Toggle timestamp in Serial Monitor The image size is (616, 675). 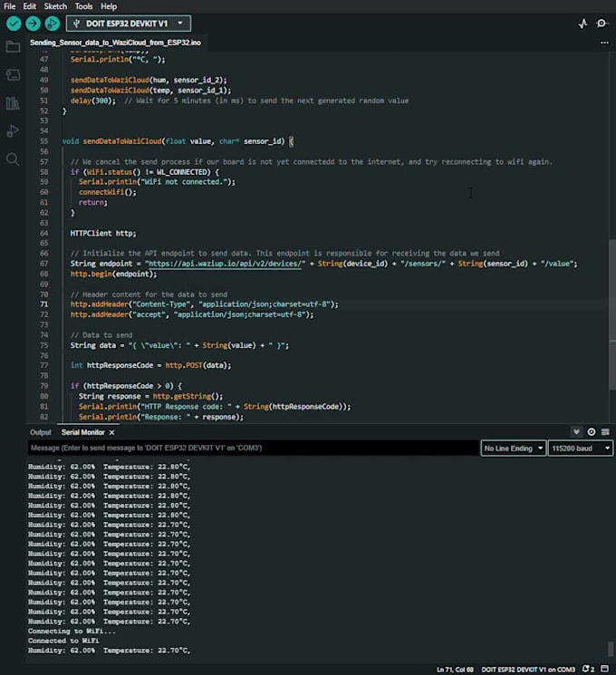(x=592, y=432)
